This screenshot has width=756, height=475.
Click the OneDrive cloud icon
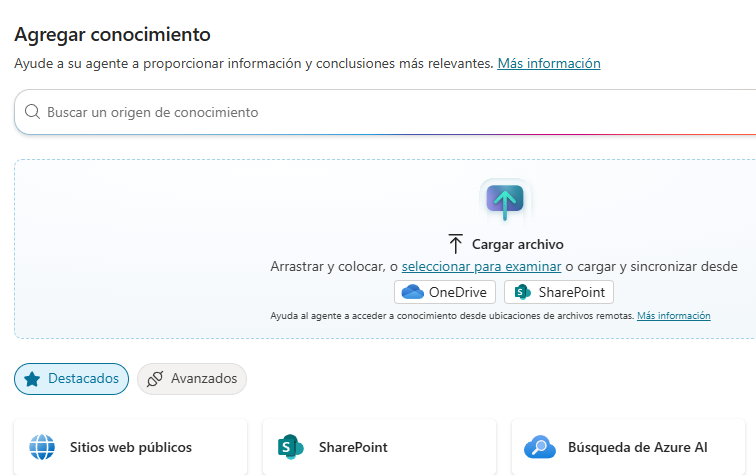[x=413, y=293]
